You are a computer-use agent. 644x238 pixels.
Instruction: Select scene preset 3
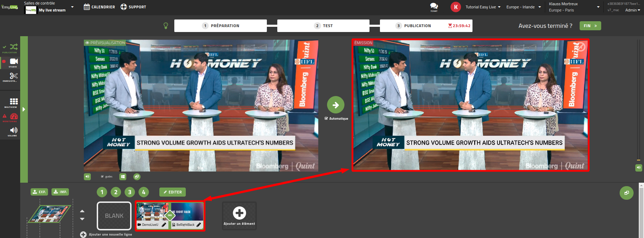pos(130,192)
